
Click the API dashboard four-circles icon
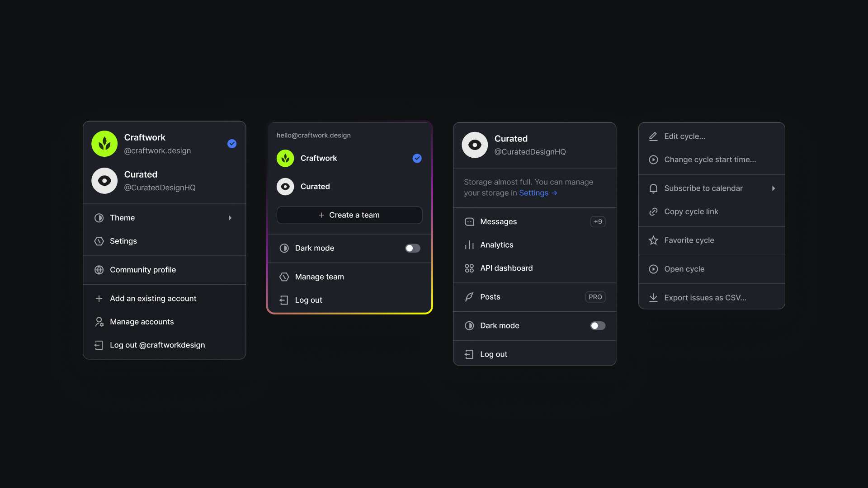click(x=469, y=268)
